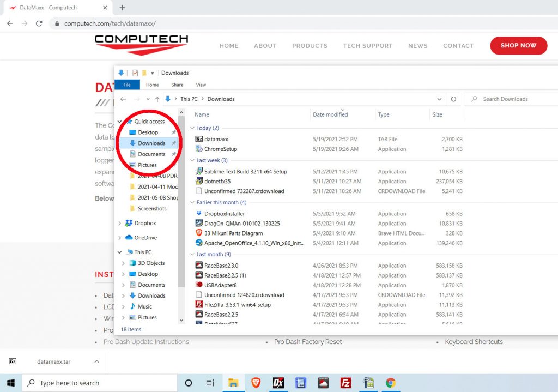This screenshot has width=558, height=392.
Task: Refresh the Downloads folder view
Action: (x=453, y=99)
